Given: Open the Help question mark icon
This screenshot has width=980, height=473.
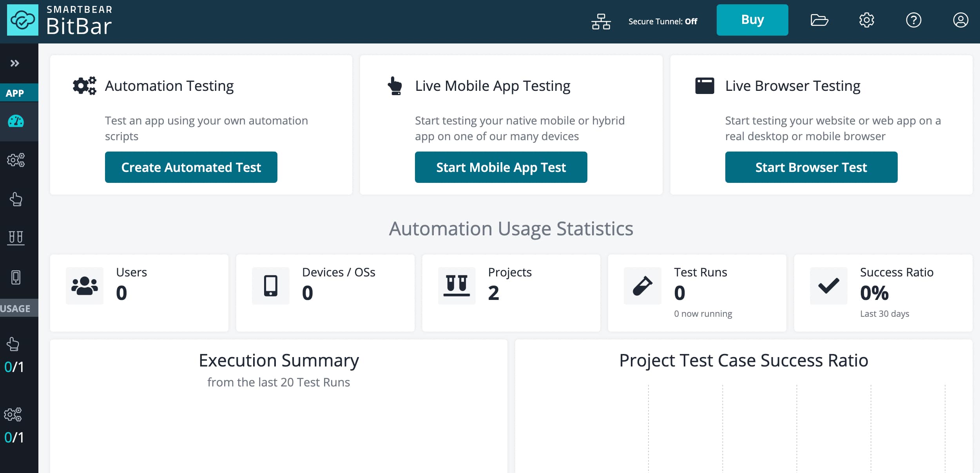Looking at the screenshot, I should click(x=913, y=20).
